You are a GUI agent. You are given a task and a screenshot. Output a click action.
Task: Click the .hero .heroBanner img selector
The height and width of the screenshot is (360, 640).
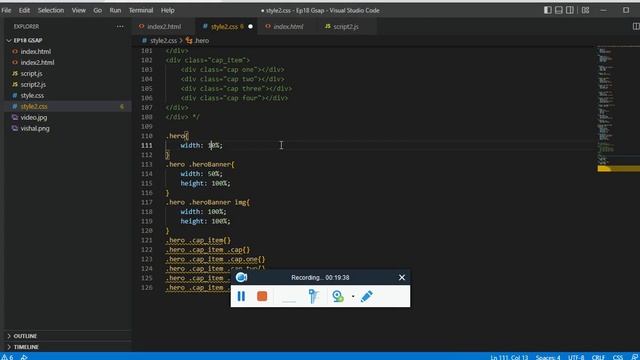(207, 202)
